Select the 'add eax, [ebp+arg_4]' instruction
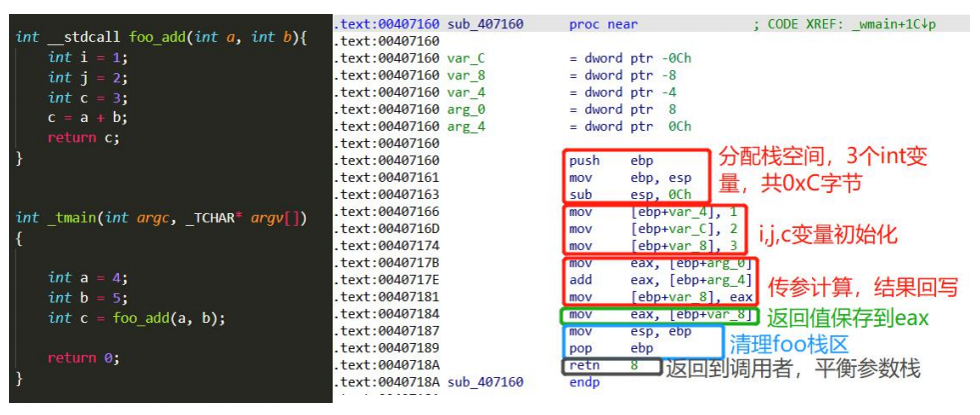Screen dimensions: 980x415 [650, 280]
